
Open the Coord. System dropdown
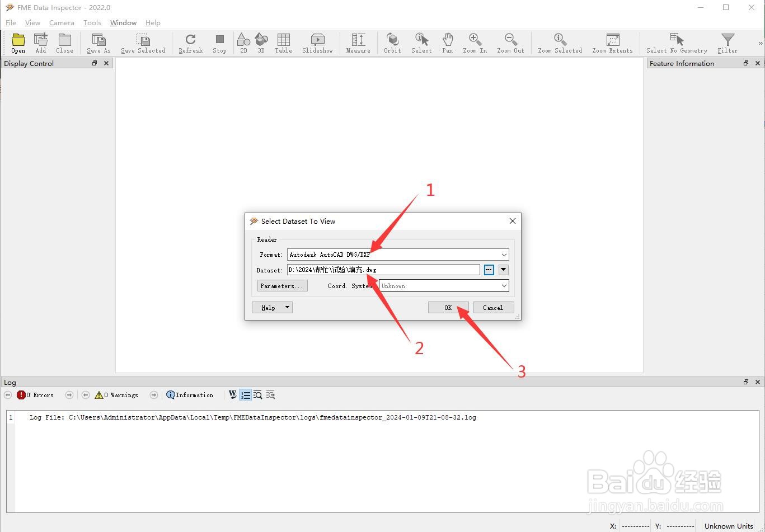(x=444, y=286)
